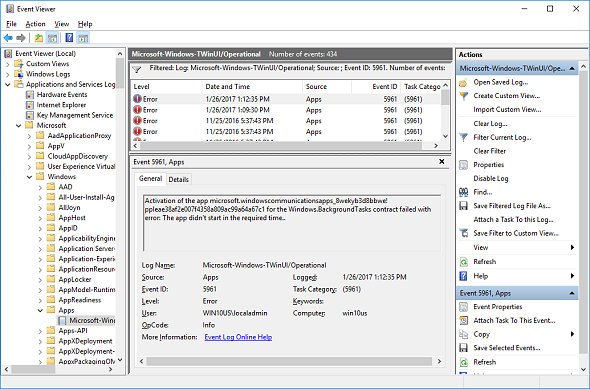Click the Up One Level folder icon
Image resolution: width=590 pixels, height=389 pixels.
point(38,38)
